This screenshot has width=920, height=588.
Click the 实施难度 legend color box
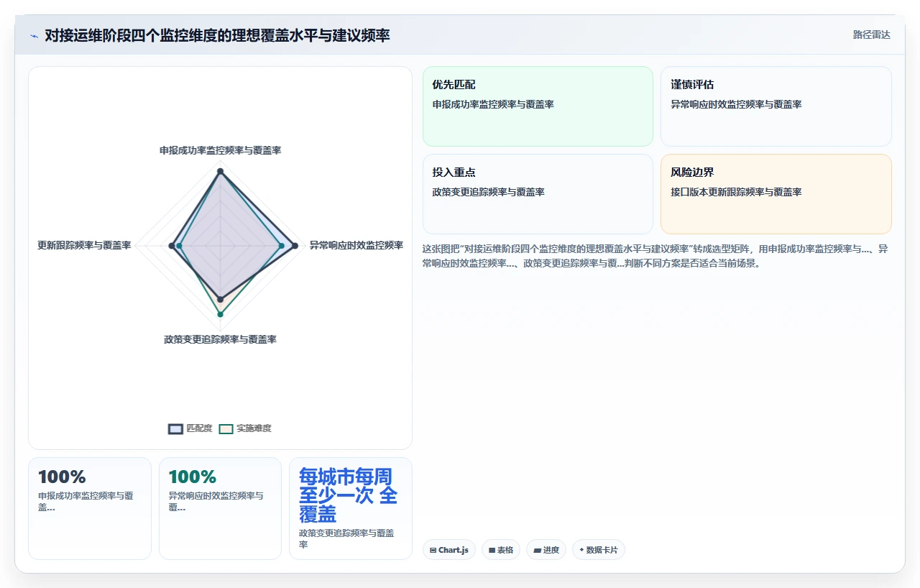click(226, 428)
